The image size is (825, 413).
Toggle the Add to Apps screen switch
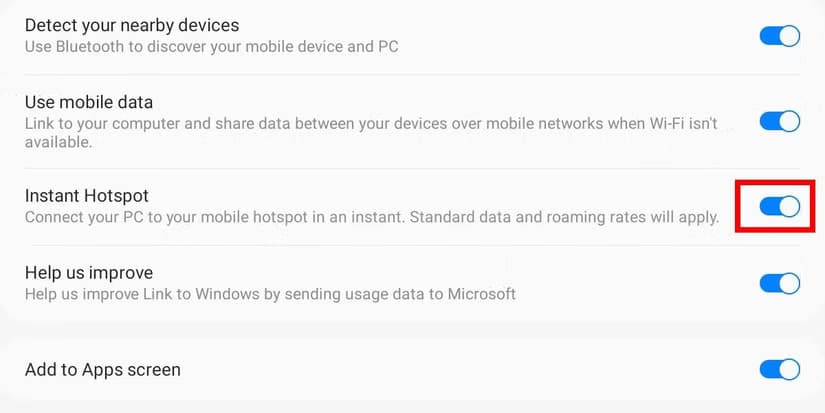coord(780,370)
